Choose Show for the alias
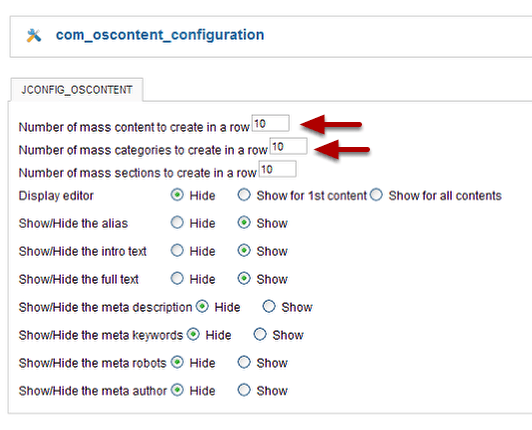Image resolution: width=532 pixels, height=430 pixels. point(244,223)
